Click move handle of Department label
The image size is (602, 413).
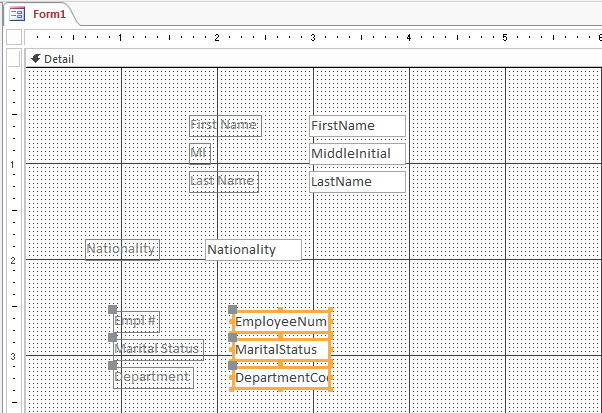pos(112,365)
